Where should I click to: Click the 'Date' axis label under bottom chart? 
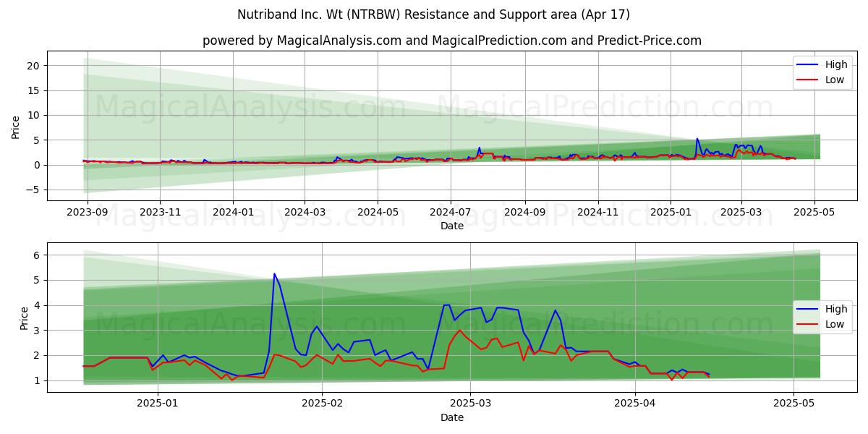(x=452, y=417)
